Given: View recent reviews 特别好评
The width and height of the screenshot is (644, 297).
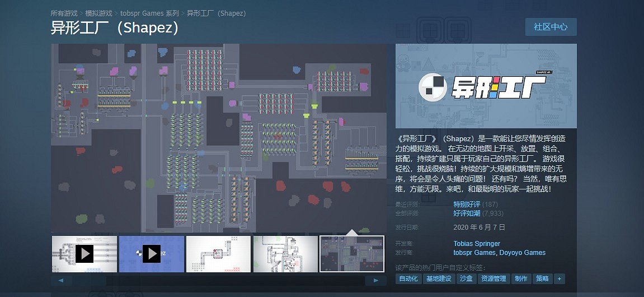Looking at the screenshot, I should (467, 204).
